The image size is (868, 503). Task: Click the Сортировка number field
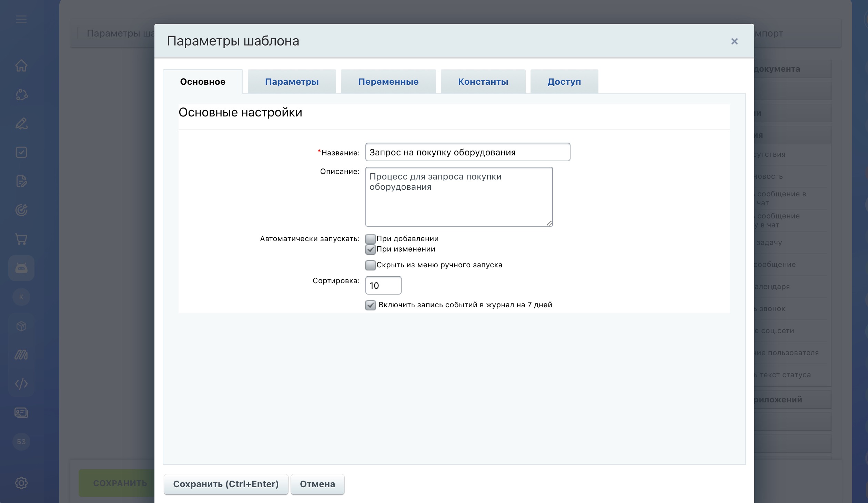(x=383, y=285)
